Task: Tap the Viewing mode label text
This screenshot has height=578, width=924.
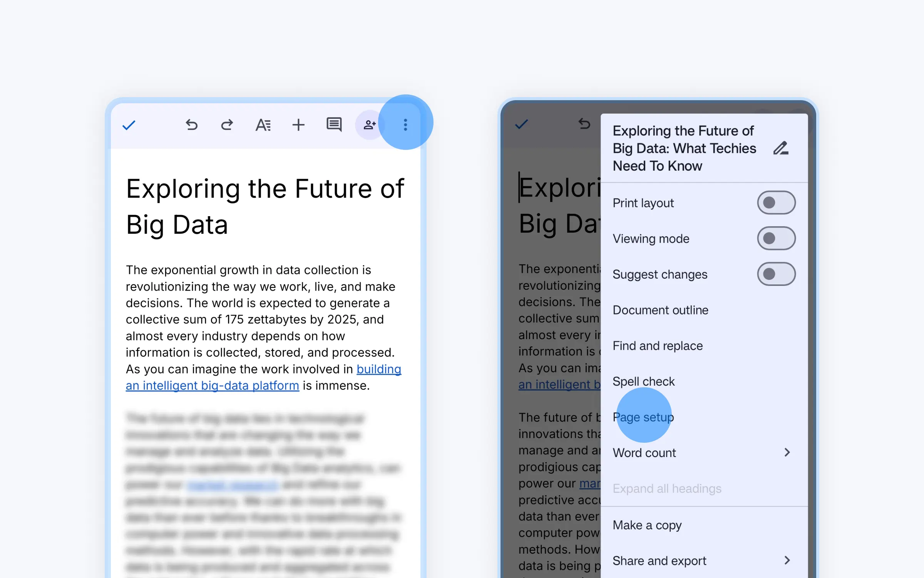Action: click(x=651, y=239)
